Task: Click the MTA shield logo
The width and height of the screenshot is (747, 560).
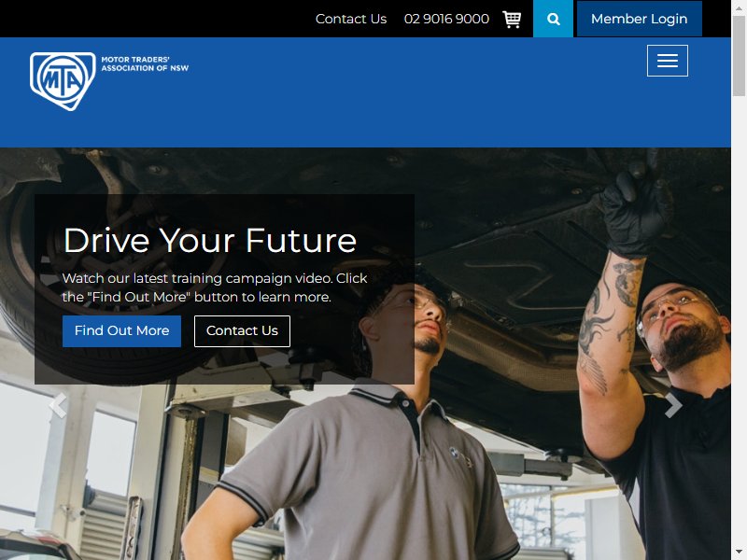Action: tap(63, 80)
